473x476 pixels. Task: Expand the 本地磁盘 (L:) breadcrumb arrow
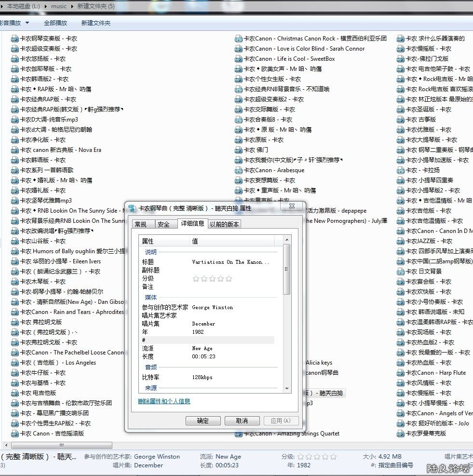[x=44, y=6]
